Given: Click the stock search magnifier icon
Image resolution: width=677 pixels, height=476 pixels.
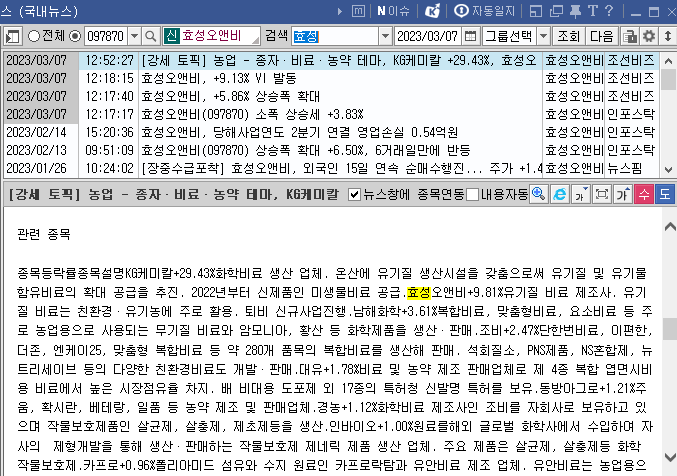Looking at the screenshot, I should 151,36.
